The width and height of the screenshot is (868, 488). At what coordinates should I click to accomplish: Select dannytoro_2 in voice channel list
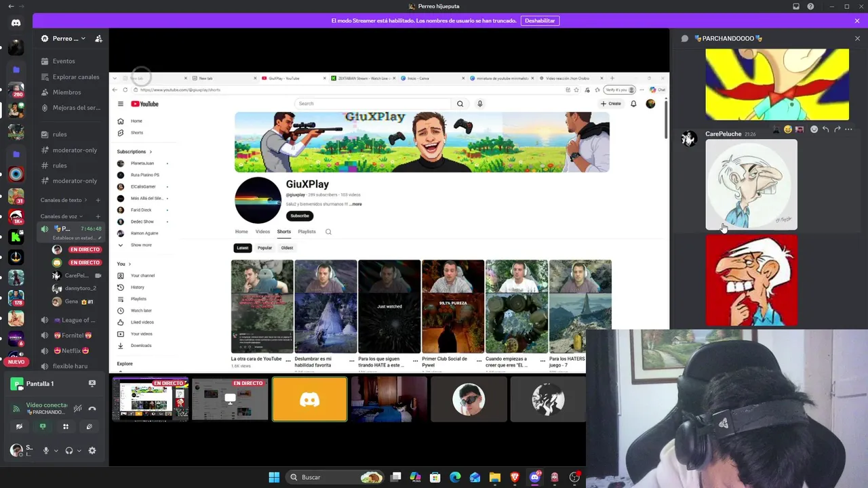click(x=76, y=288)
